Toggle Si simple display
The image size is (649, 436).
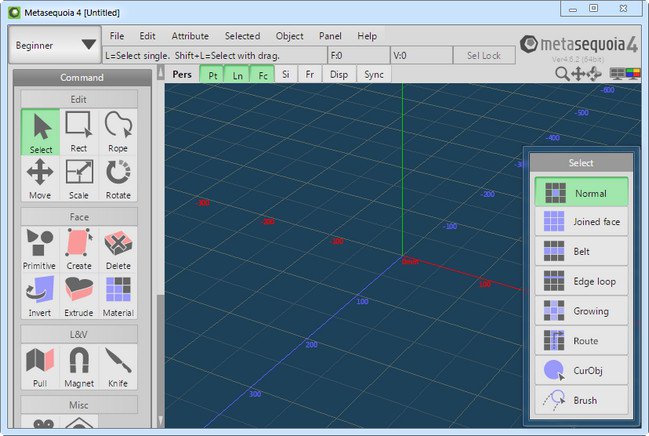pos(286,75)
